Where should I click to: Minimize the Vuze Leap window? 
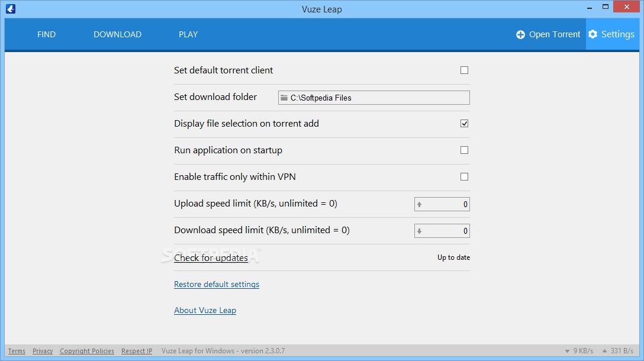(590, 7)
